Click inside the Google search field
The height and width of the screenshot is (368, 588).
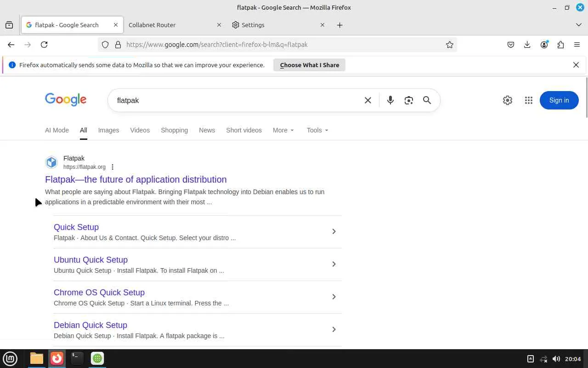click(x=234, y=100)
